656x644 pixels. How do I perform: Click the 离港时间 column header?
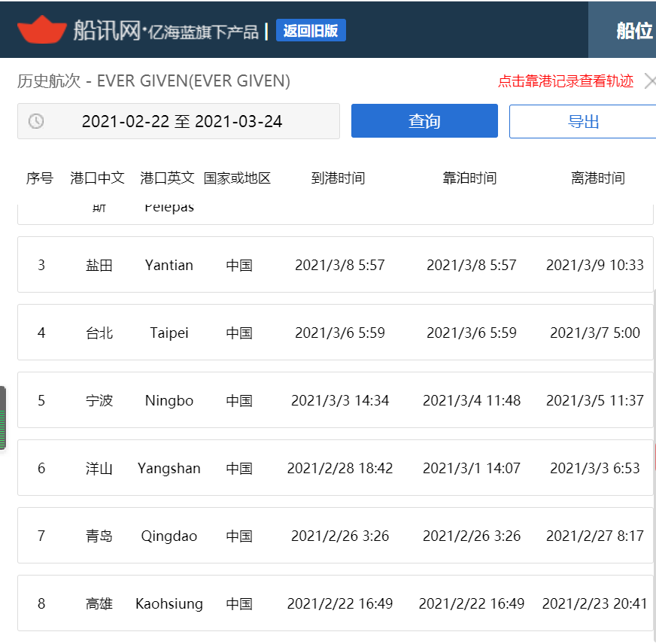point(598,178)
